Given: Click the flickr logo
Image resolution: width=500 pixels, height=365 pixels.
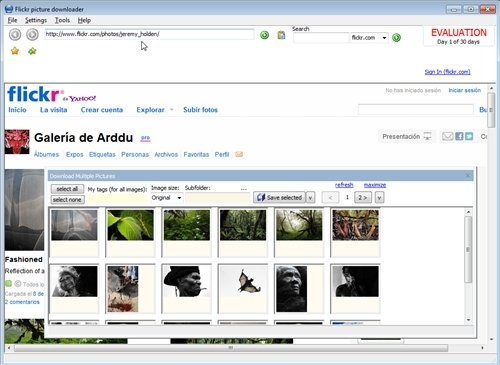Looking at the screenshot, I should pyautogui.click(x=33, y=94).
